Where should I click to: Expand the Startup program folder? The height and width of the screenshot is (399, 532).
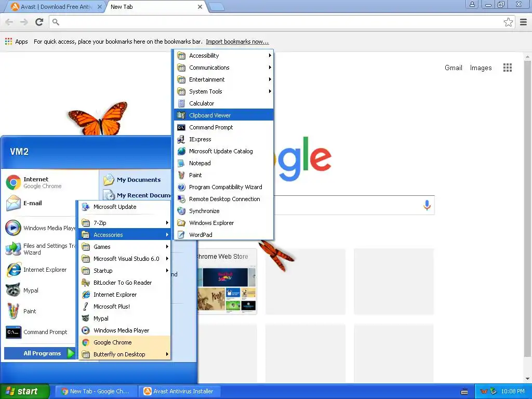(x=125, y=270)
